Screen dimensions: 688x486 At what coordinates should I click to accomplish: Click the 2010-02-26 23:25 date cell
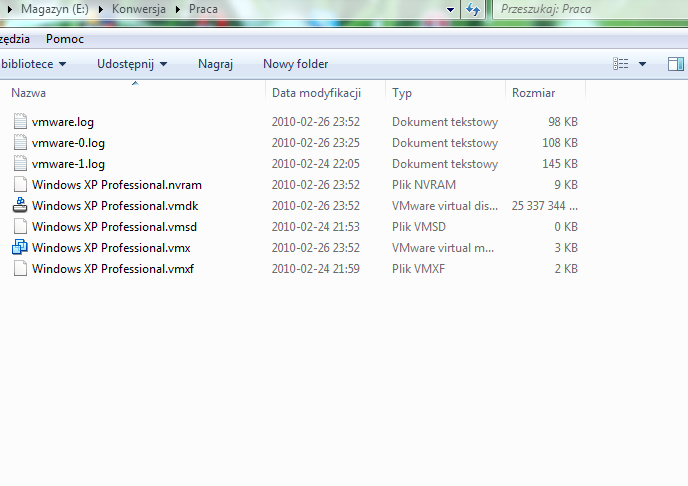click(x=315, y=143)
